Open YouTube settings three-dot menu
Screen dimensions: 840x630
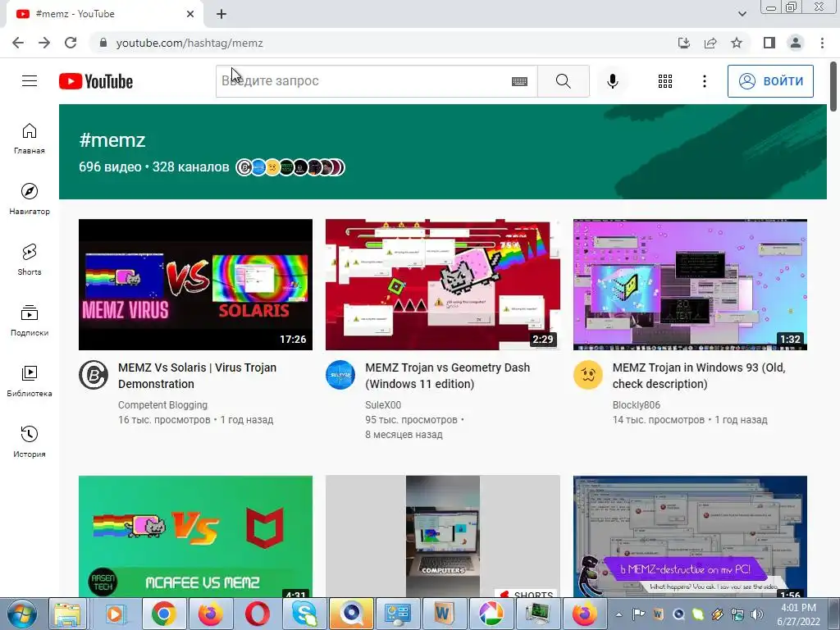705,81
